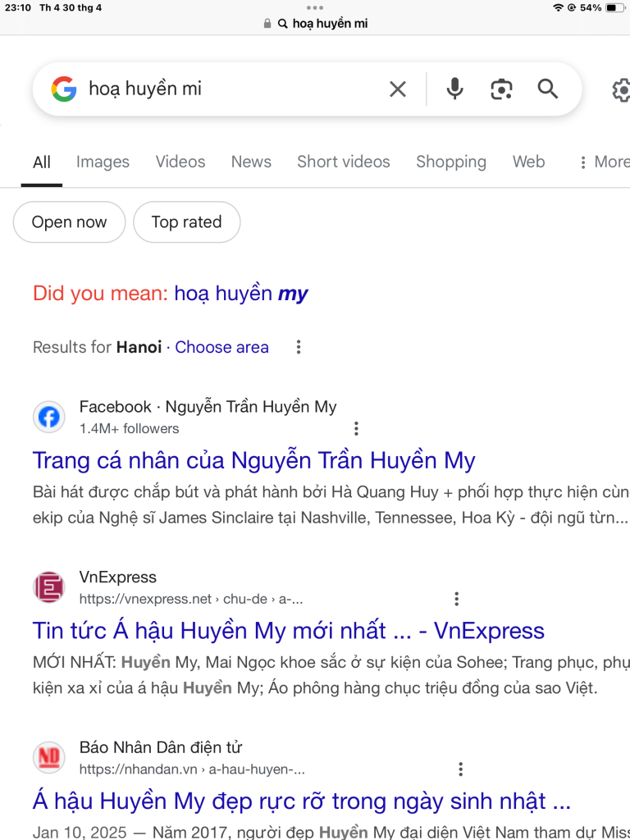
Task: Open Trang cá nhân của Nguyễn Trần Huyền My
Action: click(254, 461)
